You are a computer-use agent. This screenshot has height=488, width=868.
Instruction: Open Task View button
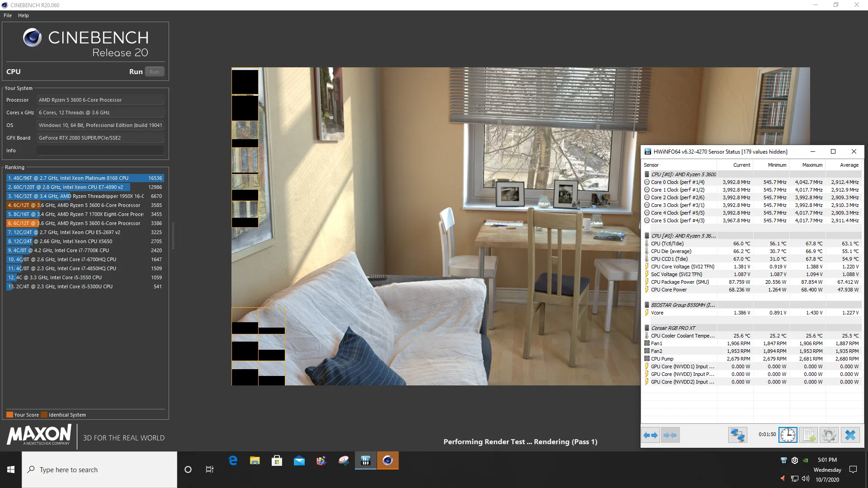(210, 469)
